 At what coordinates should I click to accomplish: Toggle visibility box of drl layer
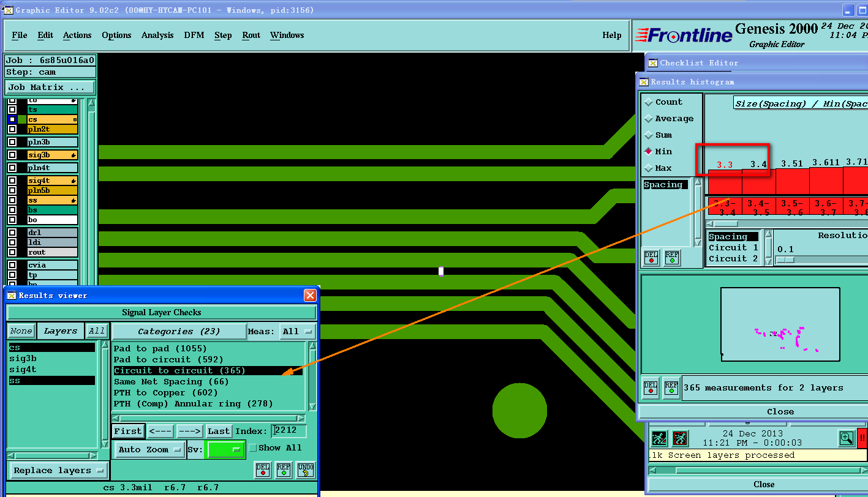point(12,233)
